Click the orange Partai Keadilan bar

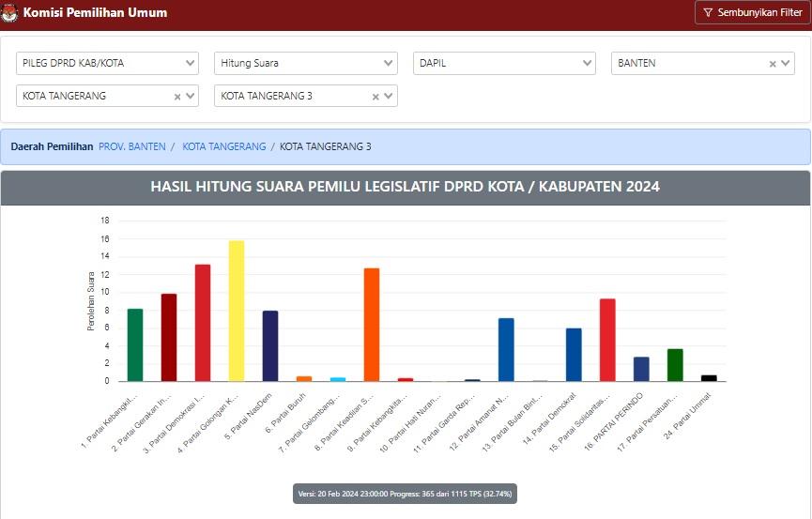pos(372,325)
